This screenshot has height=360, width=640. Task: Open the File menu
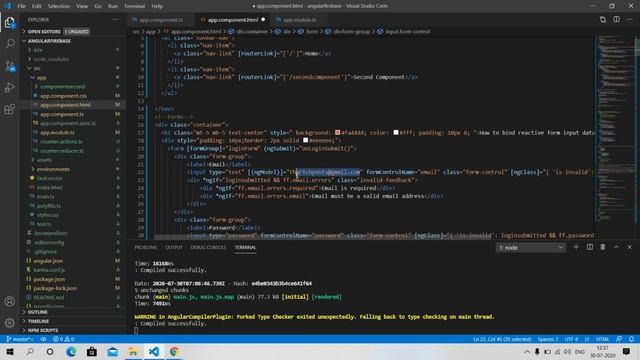click(x=21, y=6)
